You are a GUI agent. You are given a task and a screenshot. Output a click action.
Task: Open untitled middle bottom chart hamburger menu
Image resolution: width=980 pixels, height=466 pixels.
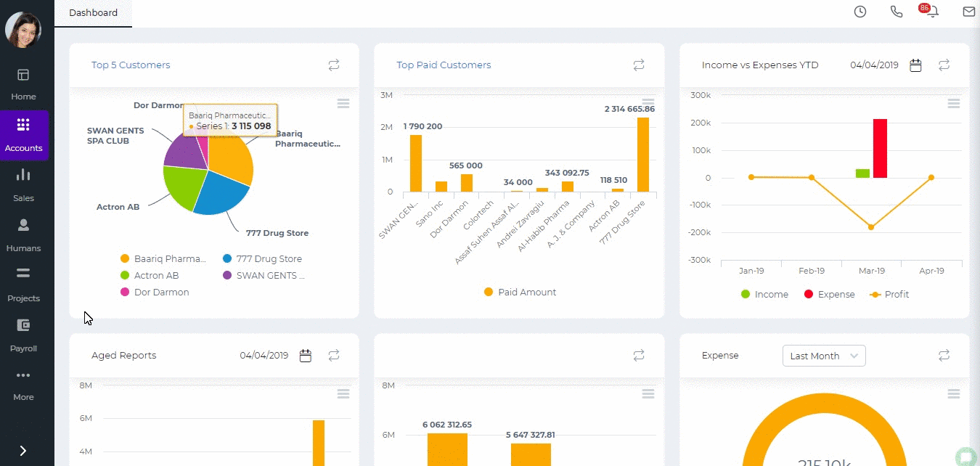tap(648, 393)
